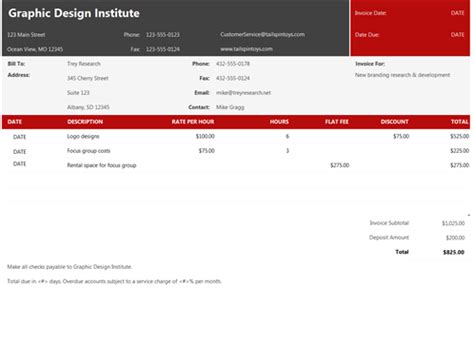This screenshot has width=474, height=363.
Task: Click the Total due in days terms line
Action: pos(114,282)
